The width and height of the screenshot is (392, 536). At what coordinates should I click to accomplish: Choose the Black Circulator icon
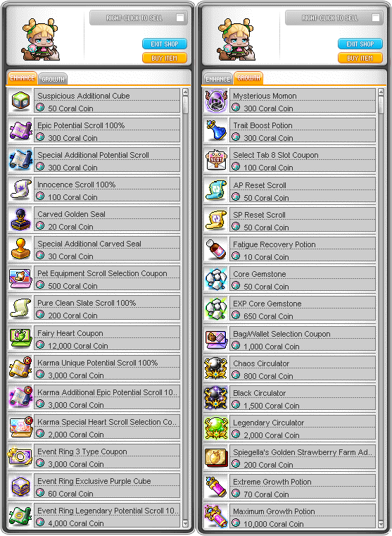(x=216, y=398)
